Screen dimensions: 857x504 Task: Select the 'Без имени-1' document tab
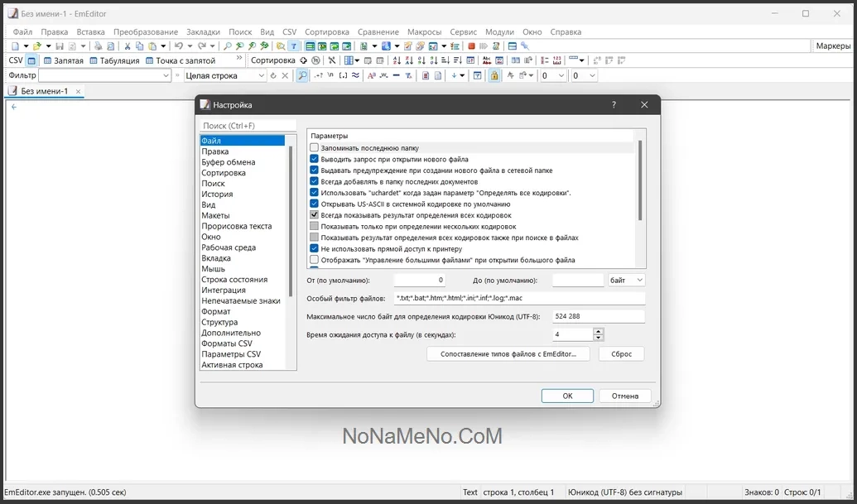point(44,91)
